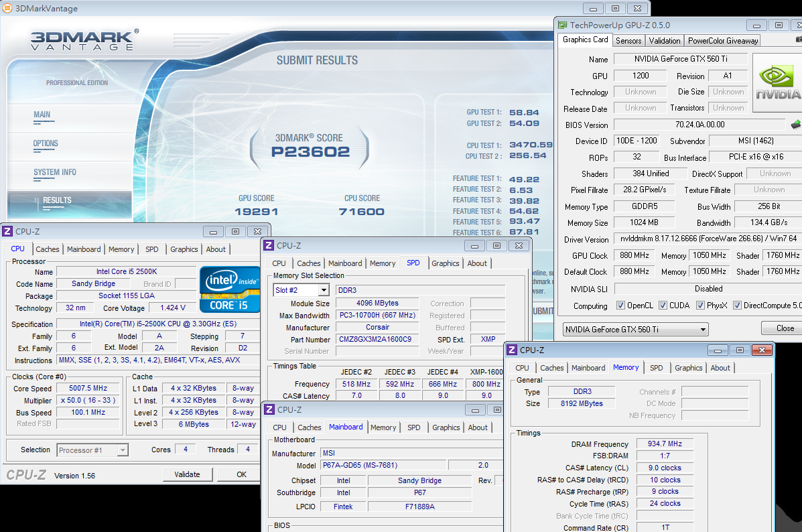Click the CPU Score value 71600
The height and width of the screenshot is (532, 802).
362,212
